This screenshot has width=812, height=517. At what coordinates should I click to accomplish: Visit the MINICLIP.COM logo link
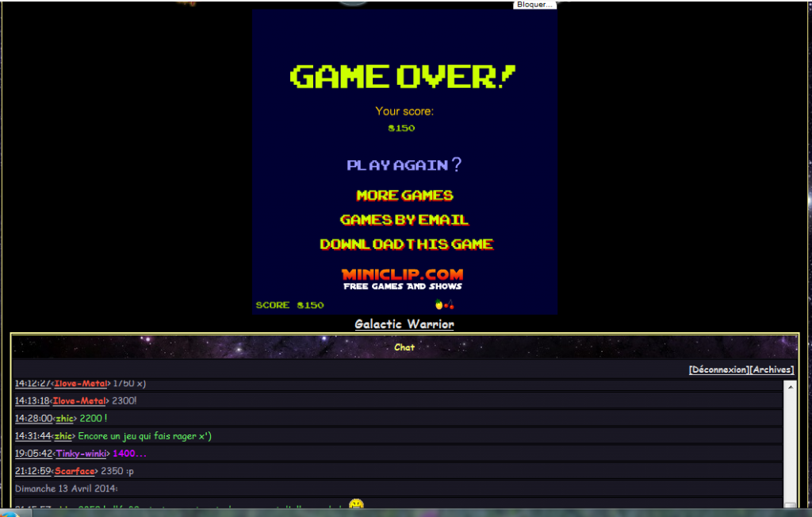click(x=402, y=274)
